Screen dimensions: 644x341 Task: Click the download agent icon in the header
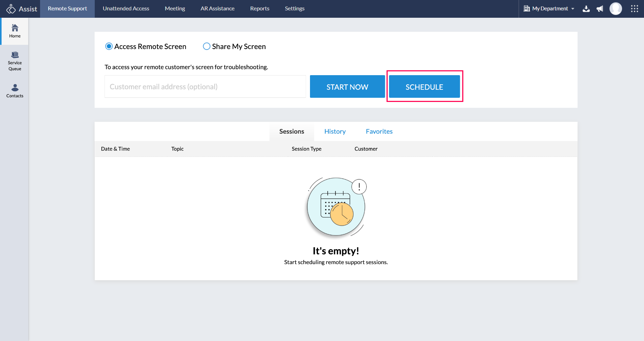586,8
